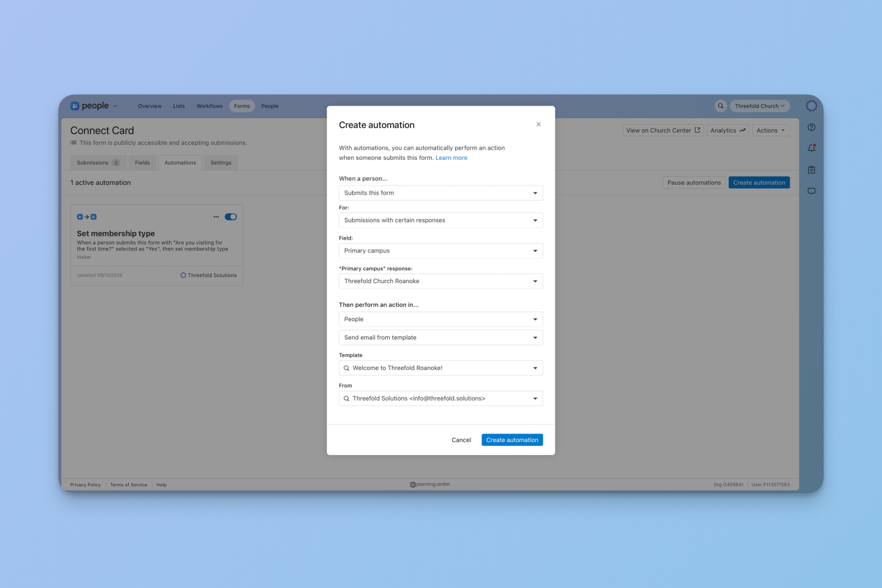The height and width of the screenshot is (588, 882).
Task: Click Threefold Solutions on the automation card
Action: pyautogui.click(x=208, y=275)
